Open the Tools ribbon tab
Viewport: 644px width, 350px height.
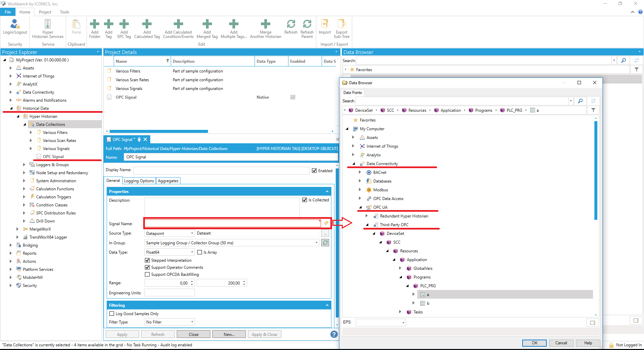click(64, 12)
